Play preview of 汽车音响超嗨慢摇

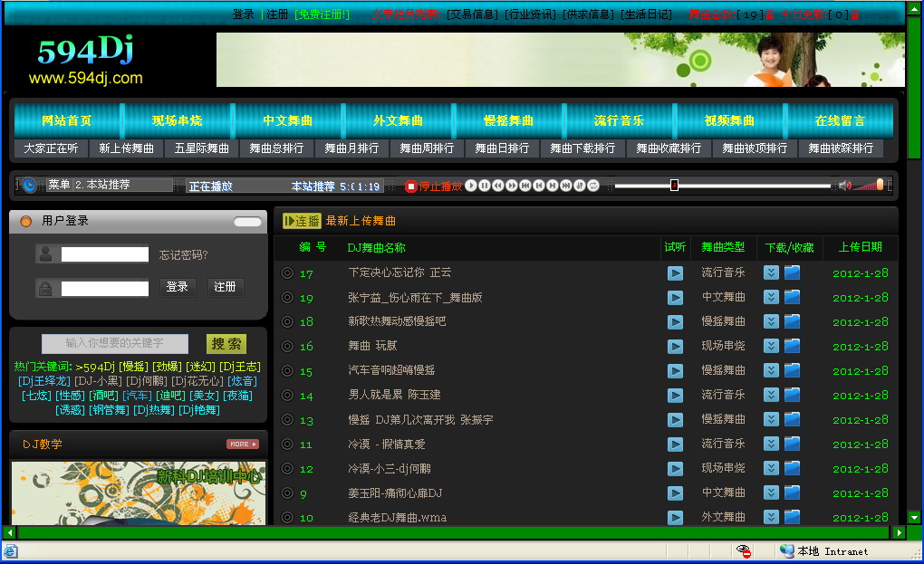(x=675, y=371)
